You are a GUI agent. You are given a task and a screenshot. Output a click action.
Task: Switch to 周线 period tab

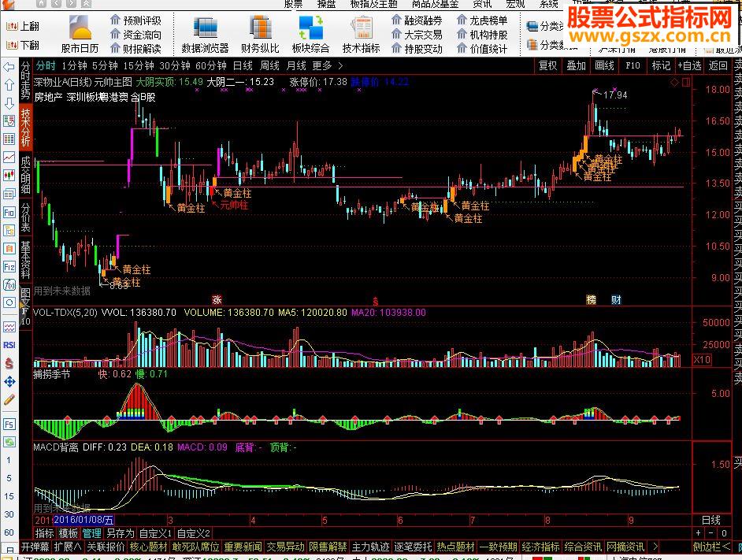[269, 66]
